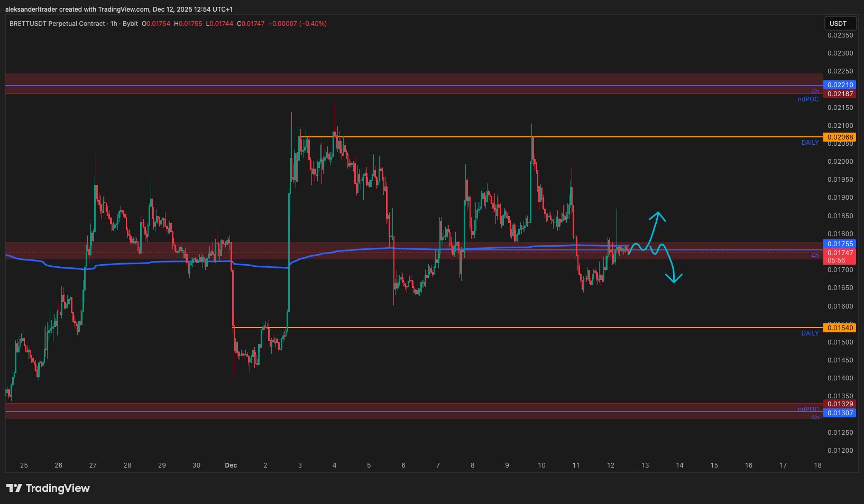Click the blue 0.01755 price label
The height and width of the screenshot is (504, 864).
pos(840,244)
